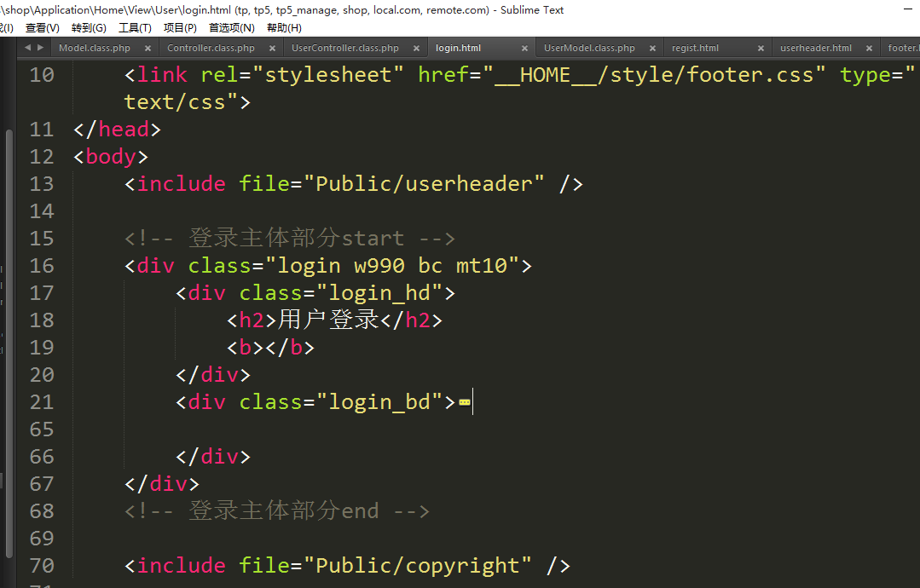Select the regist.html tab
Image resolution: width=920 pixels, height=588 pixels.
tap(695, 49)
